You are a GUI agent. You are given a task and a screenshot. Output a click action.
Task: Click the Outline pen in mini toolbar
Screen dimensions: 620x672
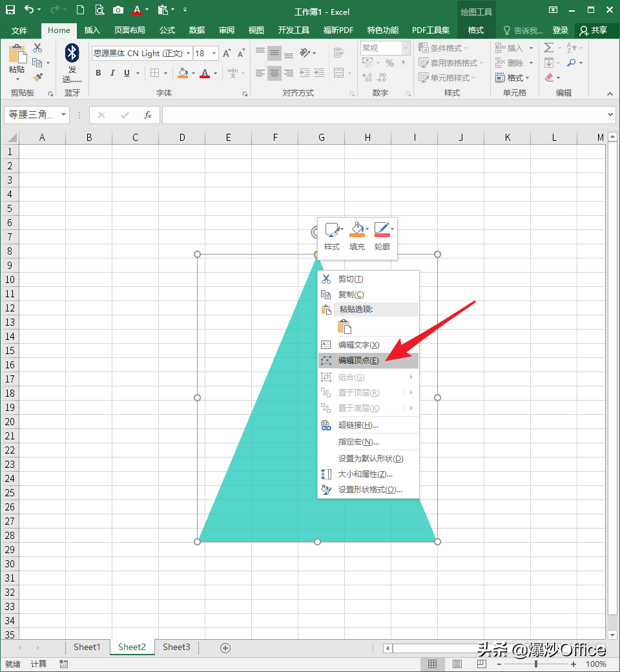[382, 235]
